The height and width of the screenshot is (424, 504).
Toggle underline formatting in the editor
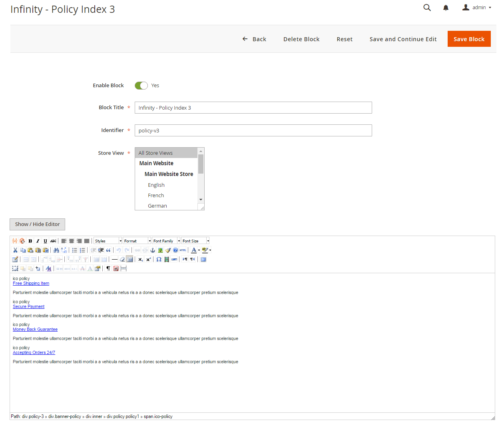(x=45, y=241)
